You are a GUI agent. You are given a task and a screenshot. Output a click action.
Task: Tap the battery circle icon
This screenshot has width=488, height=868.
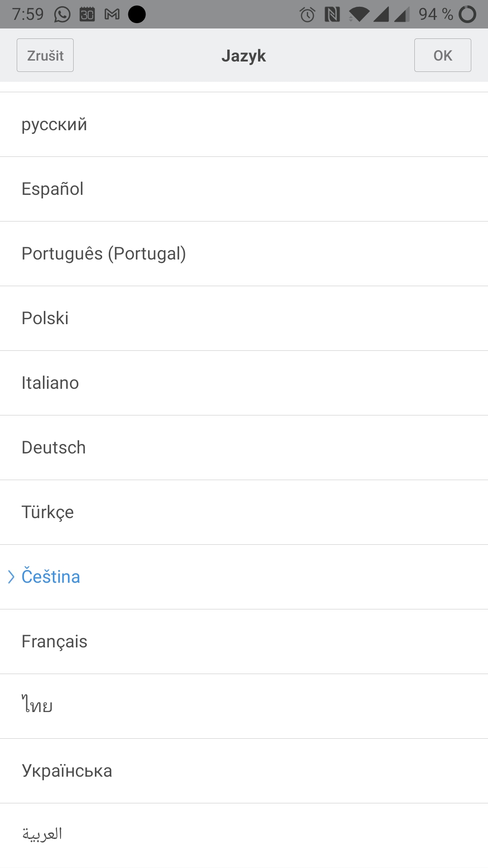467,14
